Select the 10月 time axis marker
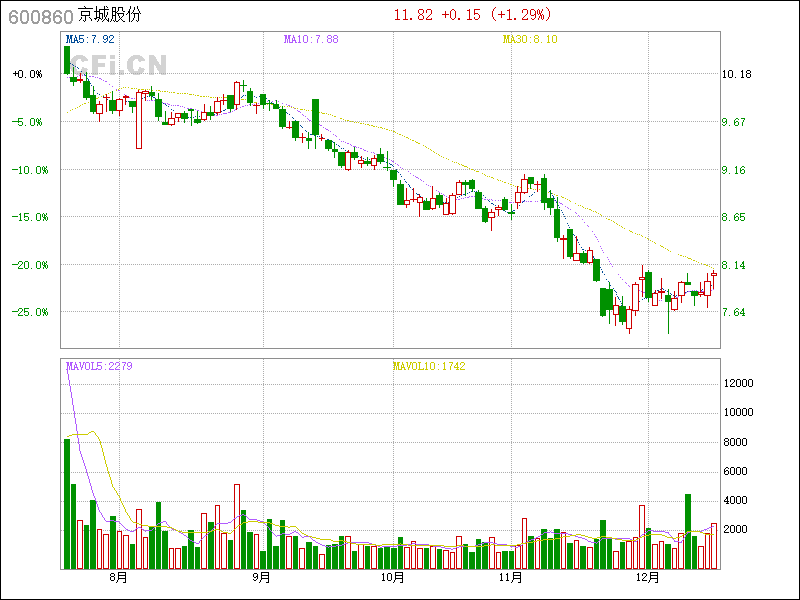Image resolution: width=800 pixels, height=600 pixels. (x=393, y=577)
